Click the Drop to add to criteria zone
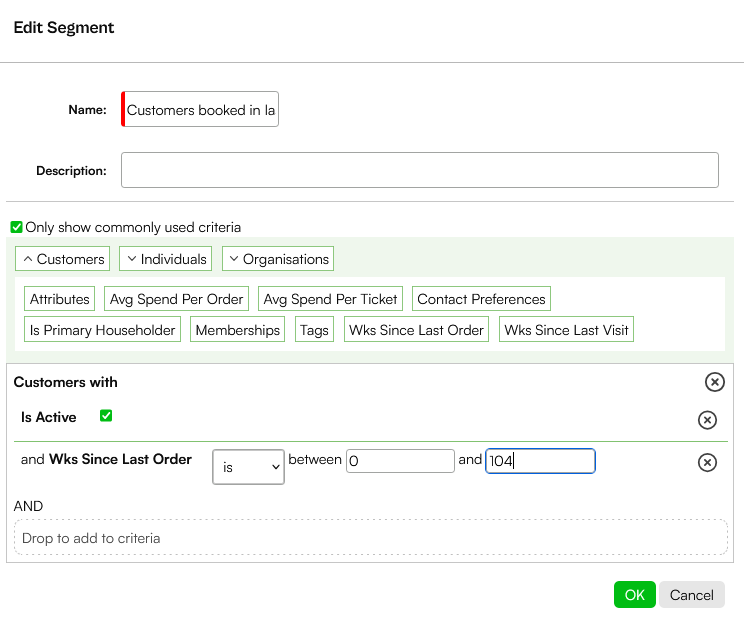 [371, 537]
